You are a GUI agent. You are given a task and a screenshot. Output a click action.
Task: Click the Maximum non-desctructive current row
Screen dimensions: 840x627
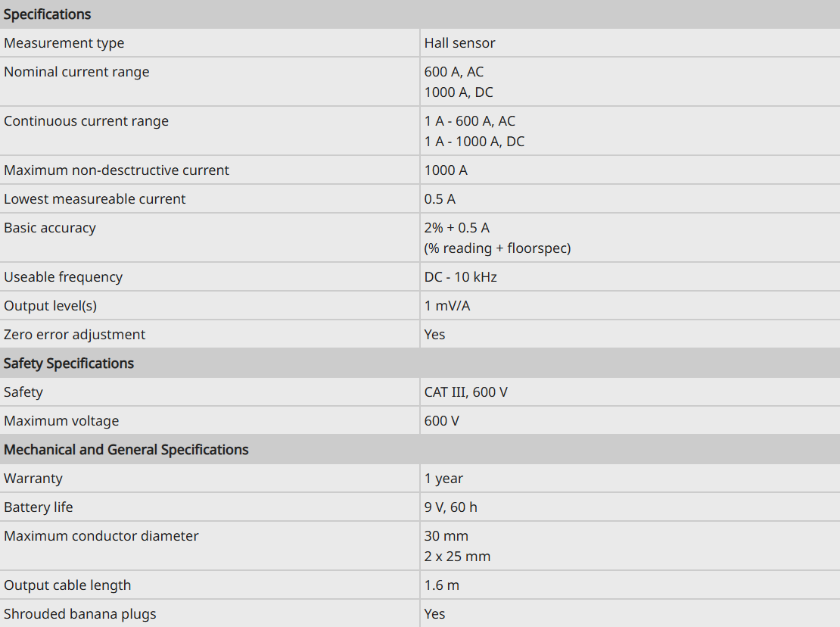click(x=420, y=170)
